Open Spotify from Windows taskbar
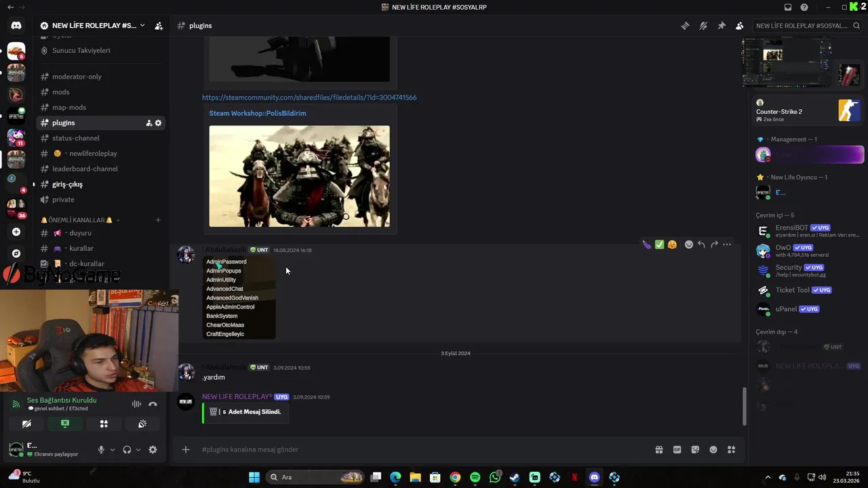 point(475,477)
